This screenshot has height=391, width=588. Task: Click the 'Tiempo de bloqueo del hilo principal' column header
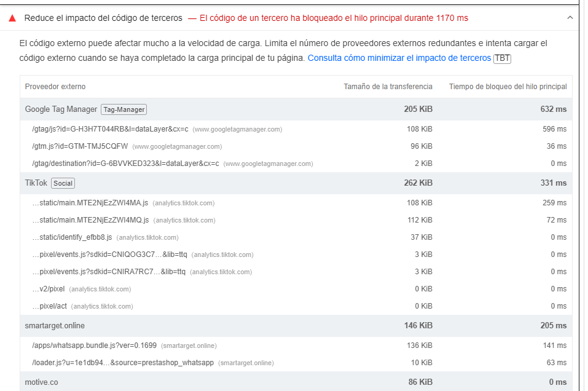coord(508,87)
